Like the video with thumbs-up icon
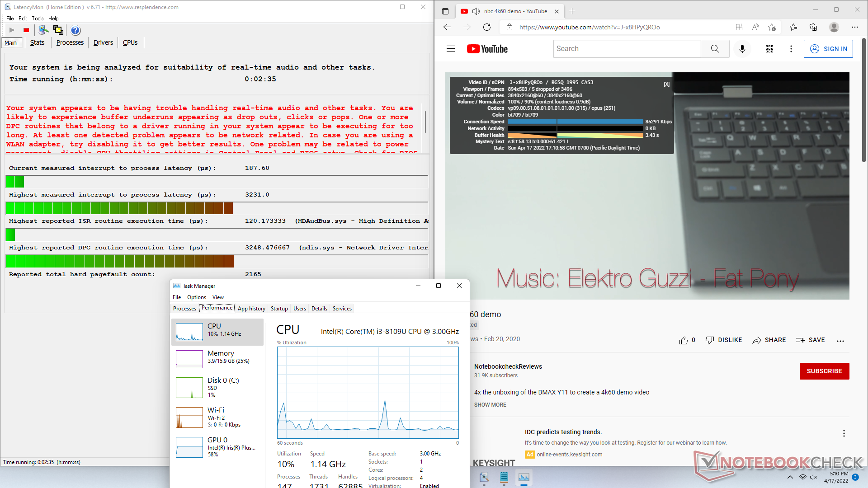Screen dimensions: 868x488 (x=683, y=340)
